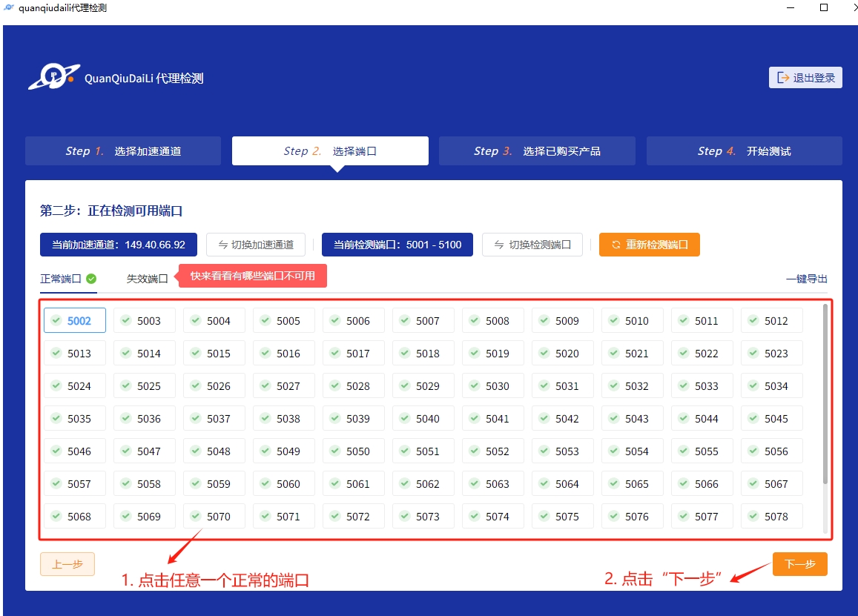
Task: Go to Step 3 选择已购买产品
Action: click(x=537, y=151)
